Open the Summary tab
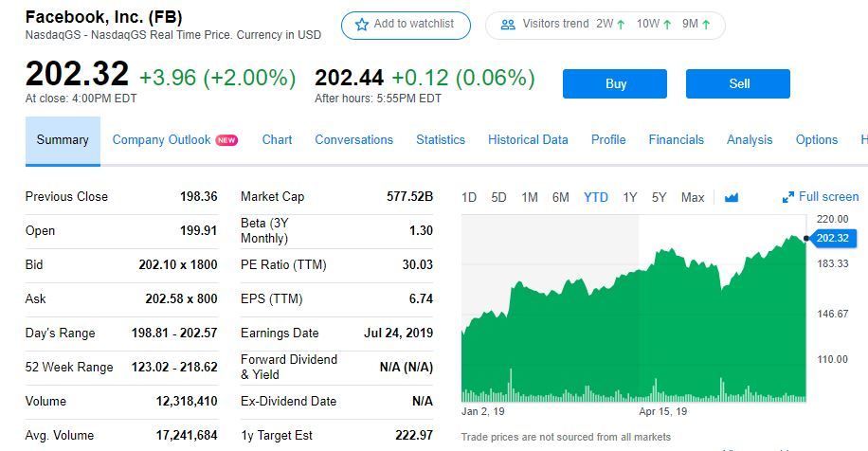868x451 pixels. pos(63,140)
